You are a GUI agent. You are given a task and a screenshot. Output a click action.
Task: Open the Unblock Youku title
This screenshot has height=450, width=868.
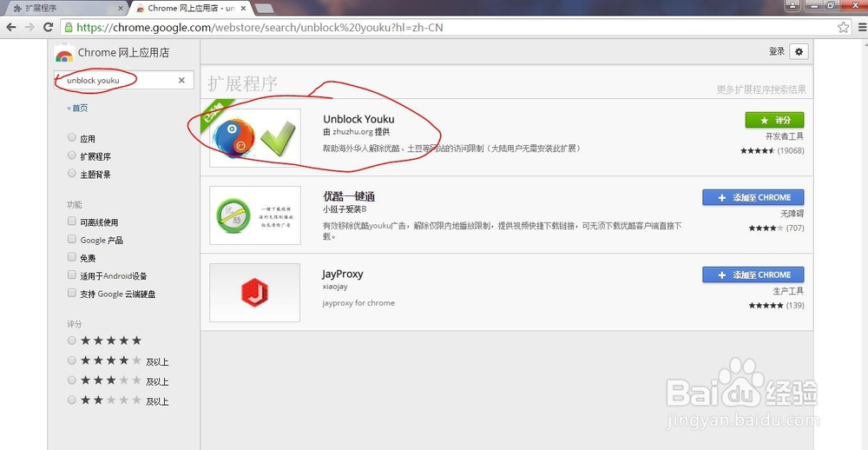point(358,119)
